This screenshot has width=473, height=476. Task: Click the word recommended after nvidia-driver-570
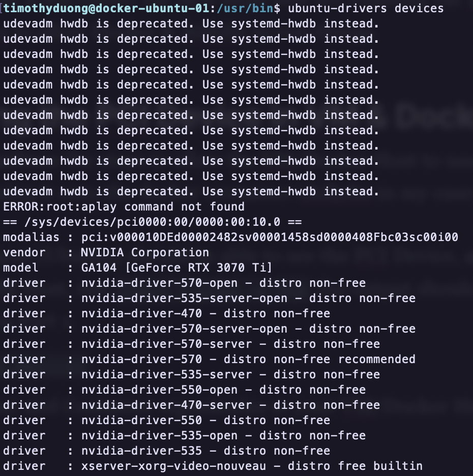[x=377, y=359]
